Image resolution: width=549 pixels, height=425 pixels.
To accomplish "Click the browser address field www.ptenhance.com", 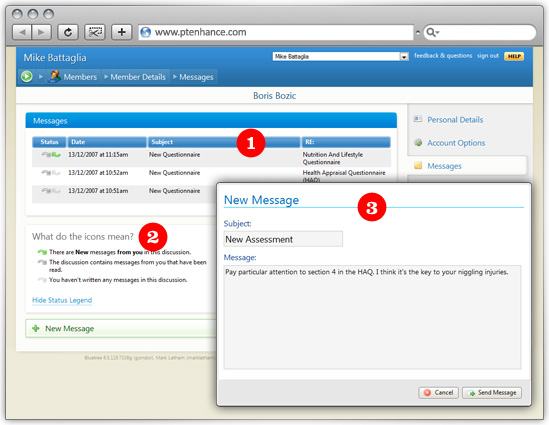I will tap(276, 32).
